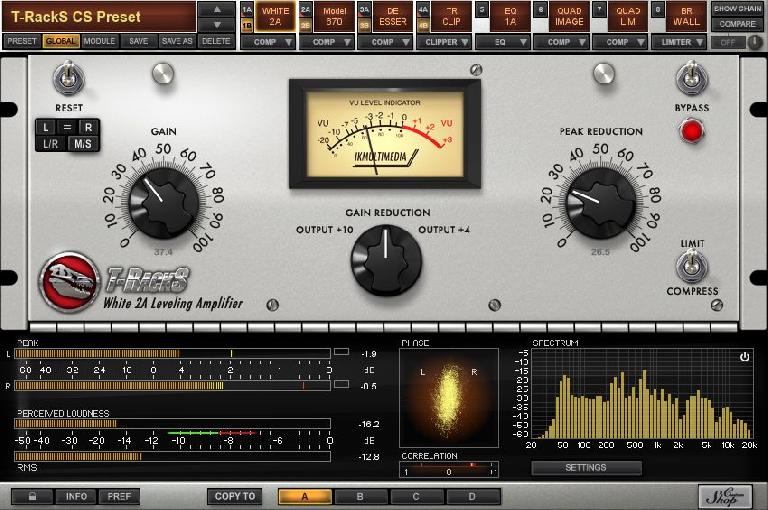The image size is (768, 510).
Task: Switch to MODULE scope tab
Action: point(99,42)
